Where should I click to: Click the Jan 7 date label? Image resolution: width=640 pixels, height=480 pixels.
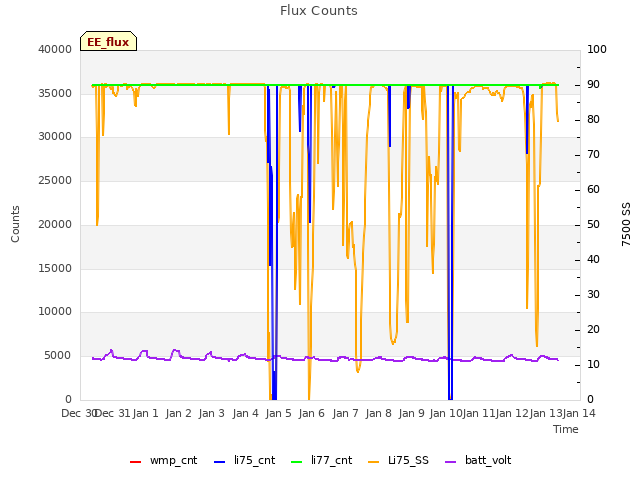pyautogui.click(x=345, y=413)
